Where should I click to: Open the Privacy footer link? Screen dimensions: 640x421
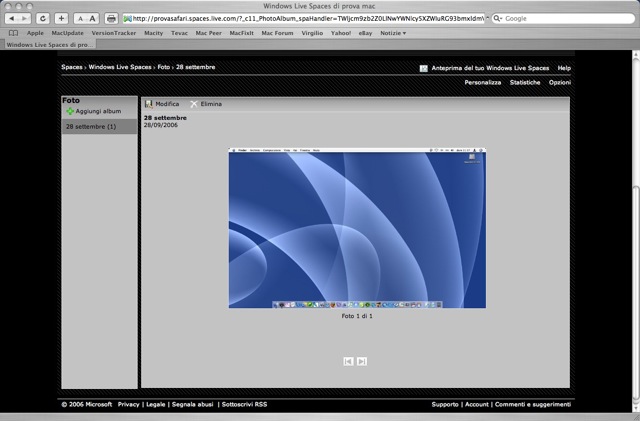[129, 404]
